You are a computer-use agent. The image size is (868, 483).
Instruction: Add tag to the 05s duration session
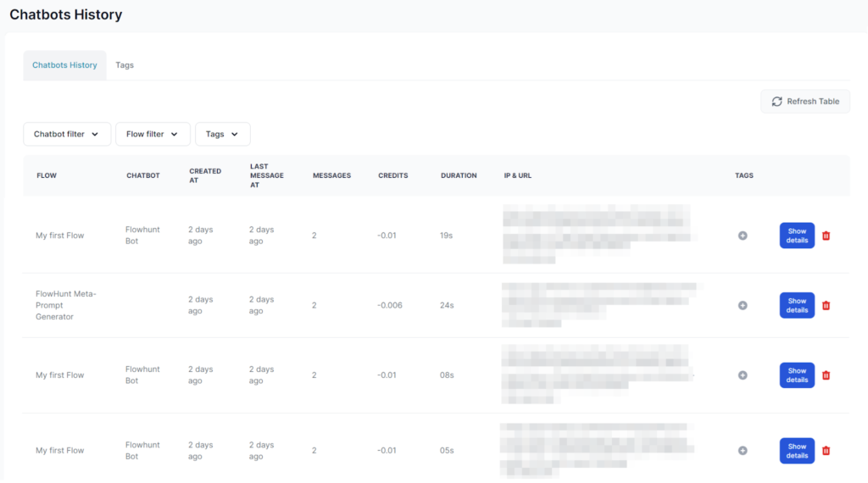point(743,451)
